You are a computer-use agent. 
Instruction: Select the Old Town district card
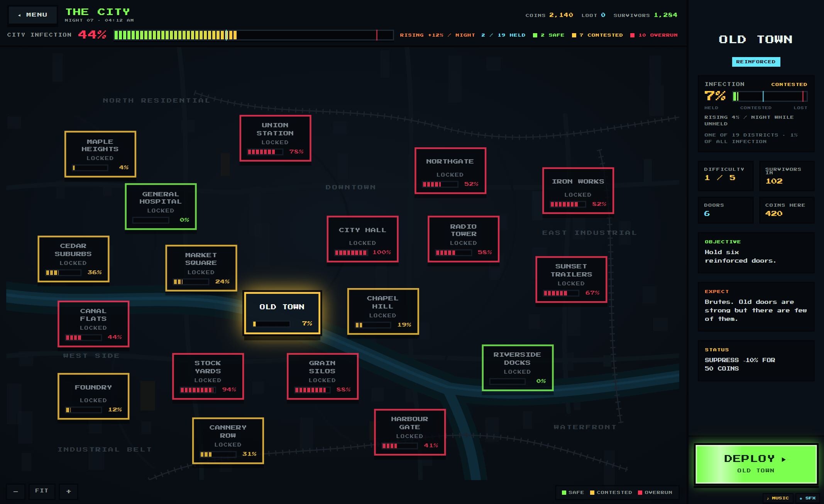(x=282, y=313)
